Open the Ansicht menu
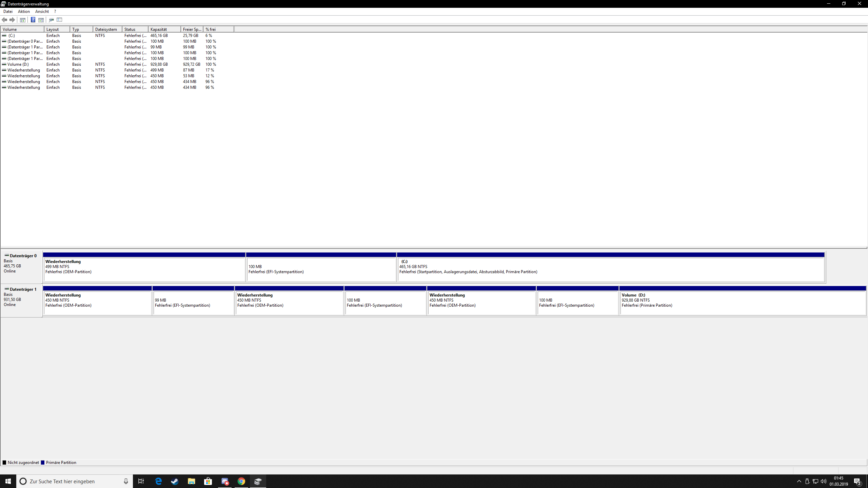 [42, 12]
